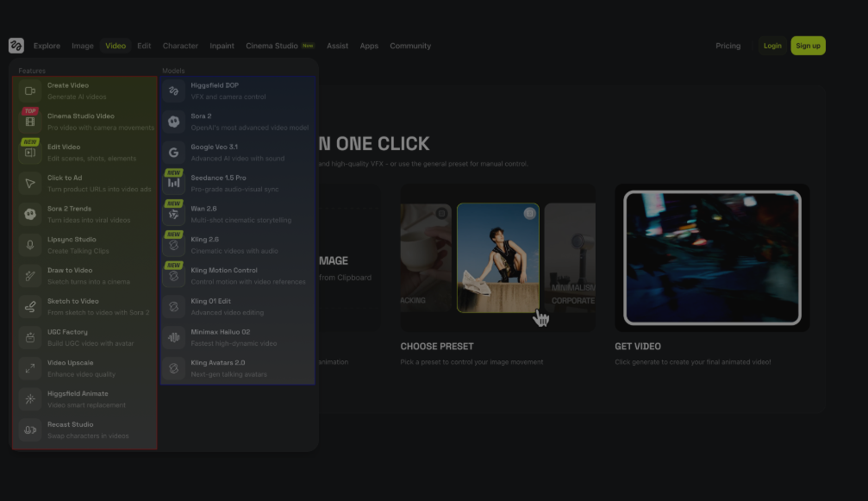
Task: Click the UGC Factory icon
Action: [x=30, y=337]
